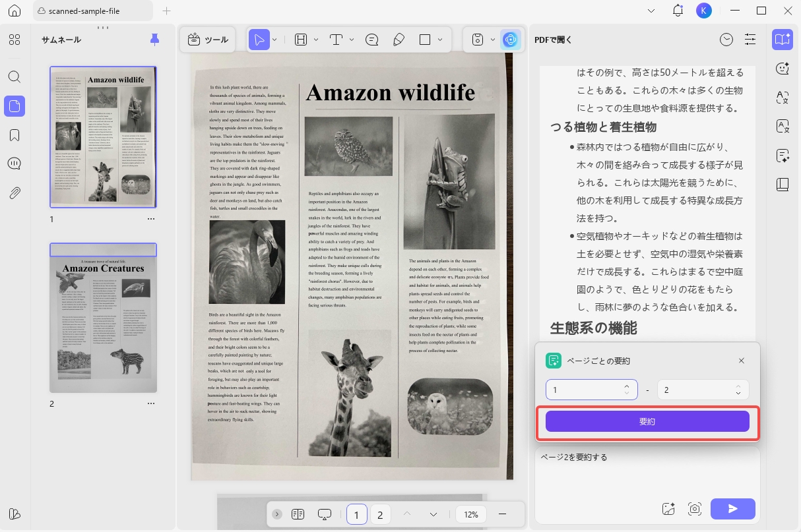This screenshot has height=532, width=801.
Task: Click the AI image attach icon in chat box
Action: point(668,508)
